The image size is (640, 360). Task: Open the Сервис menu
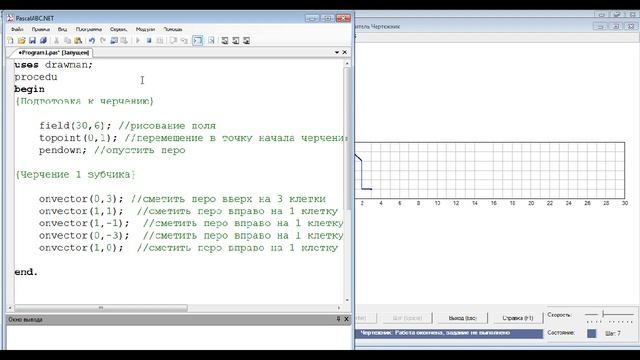(118, 29)
